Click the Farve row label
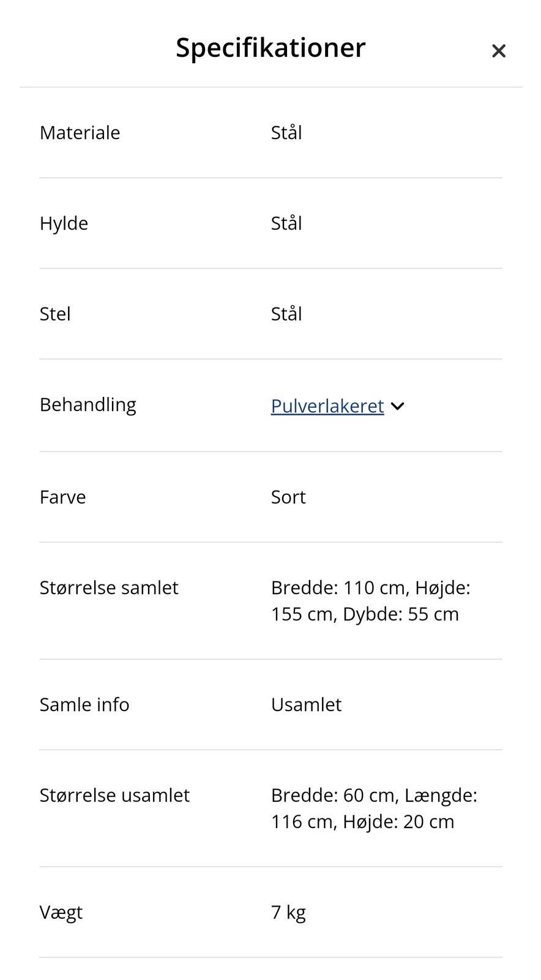 (x=62, y=497)
